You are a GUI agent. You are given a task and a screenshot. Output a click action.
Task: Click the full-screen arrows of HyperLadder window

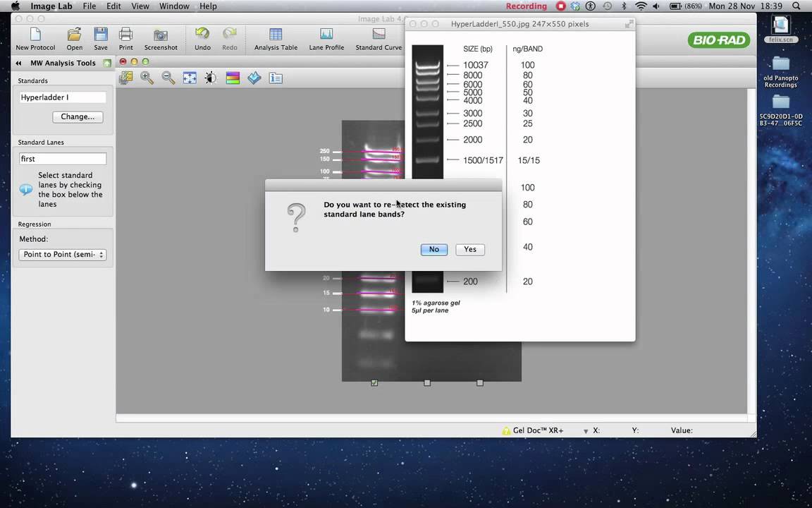click(x=629, y=24)
